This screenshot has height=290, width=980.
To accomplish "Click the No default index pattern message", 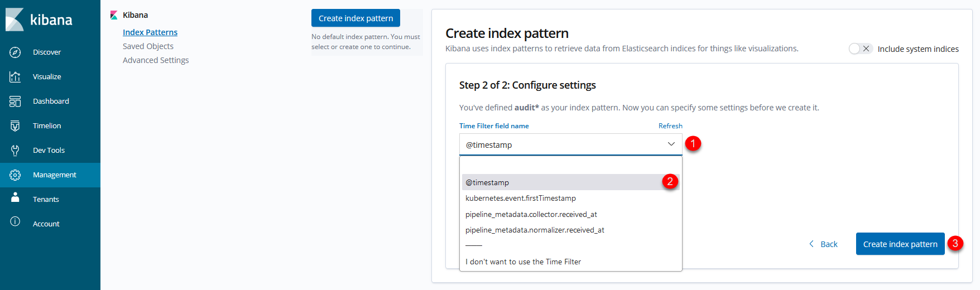I will click(366, 42).
